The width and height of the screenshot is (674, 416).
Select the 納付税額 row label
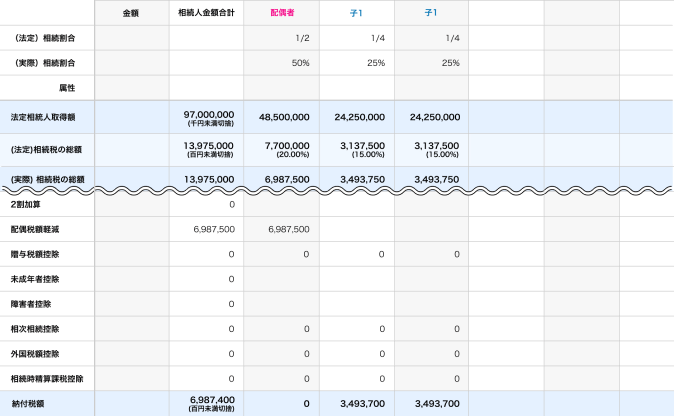(28, 404)
